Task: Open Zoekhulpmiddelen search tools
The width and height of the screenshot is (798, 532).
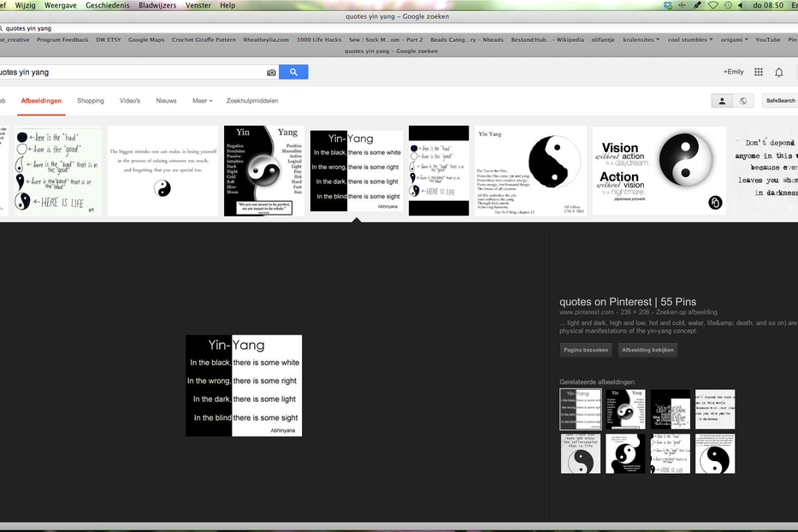Action: click(x=252, y=101)
